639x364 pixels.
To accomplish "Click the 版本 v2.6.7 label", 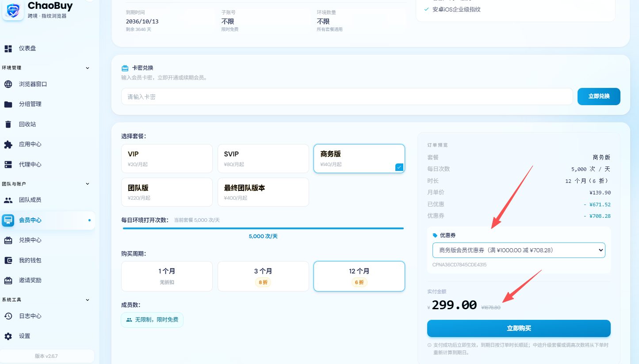I will [46, 356].
